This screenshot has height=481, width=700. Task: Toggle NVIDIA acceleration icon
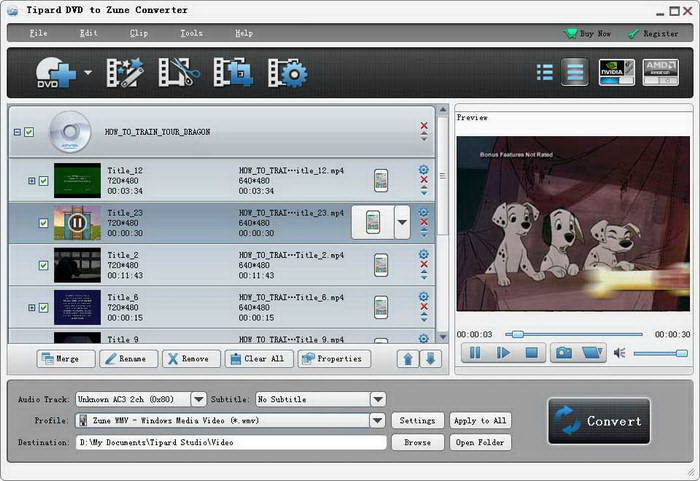pyautogui.click(x=616, y=72)
